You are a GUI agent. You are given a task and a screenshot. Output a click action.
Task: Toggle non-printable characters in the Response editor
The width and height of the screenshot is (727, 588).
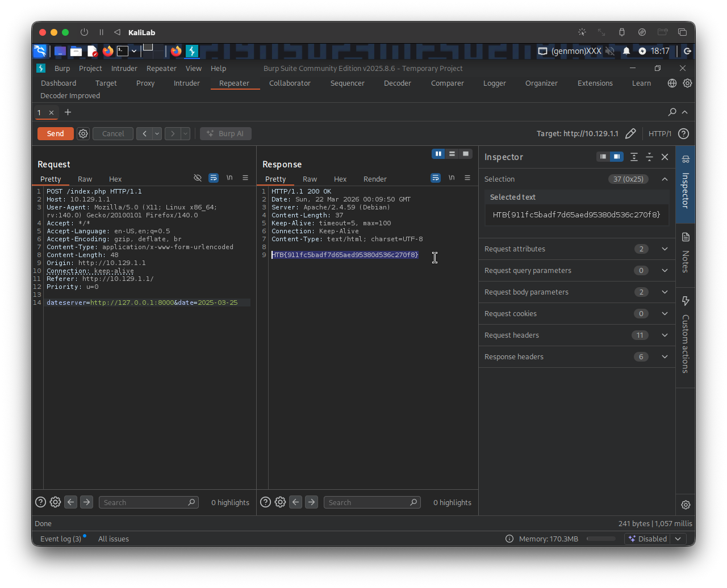(451, 178)
